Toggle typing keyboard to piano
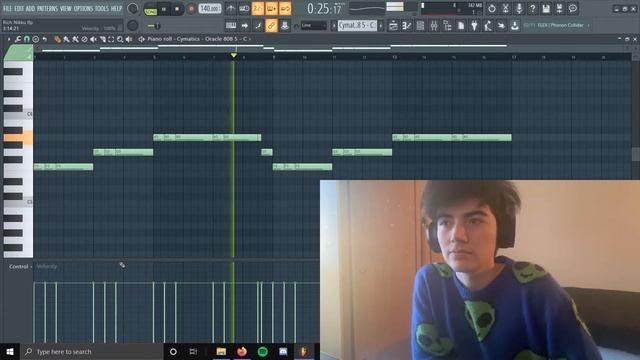Viewport: 640px width, 360px height. point(231,26)
